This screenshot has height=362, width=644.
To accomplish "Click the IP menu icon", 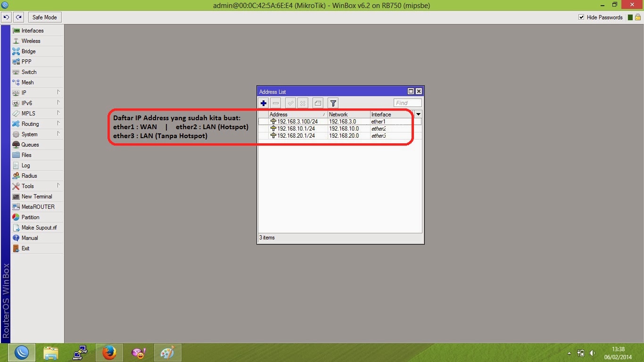I will [16, 93].
